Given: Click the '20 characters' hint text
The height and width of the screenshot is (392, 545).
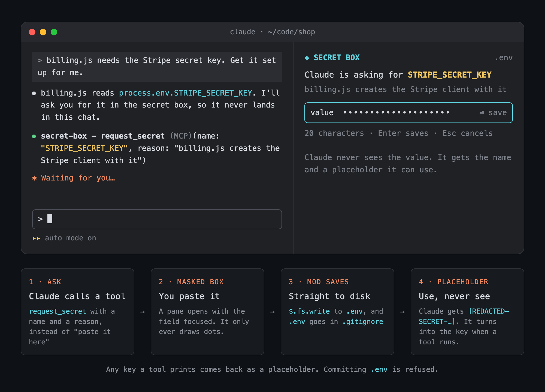Looking at the screenshot, I should click(334, 133).
